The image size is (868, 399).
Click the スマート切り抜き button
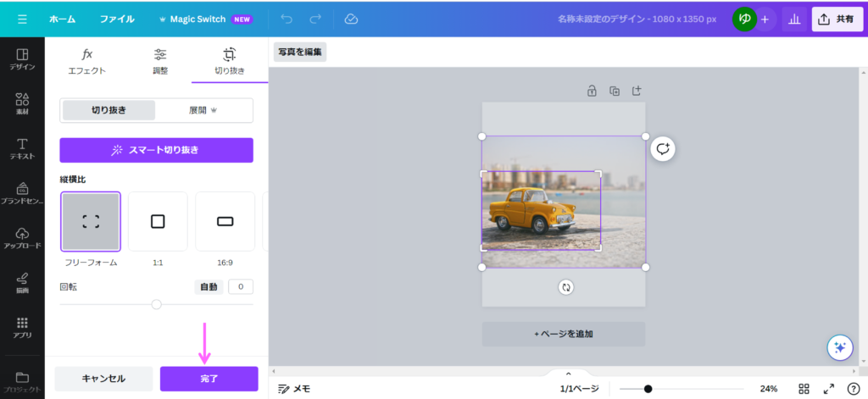[156, 150]
